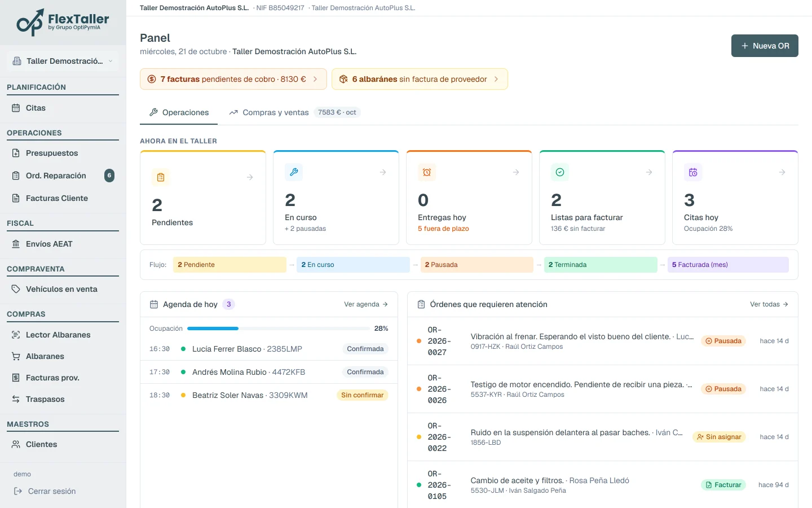Open Traspasos in sidebar
The height and width of the screenshot is (508, 812).
tap(63, 399)
